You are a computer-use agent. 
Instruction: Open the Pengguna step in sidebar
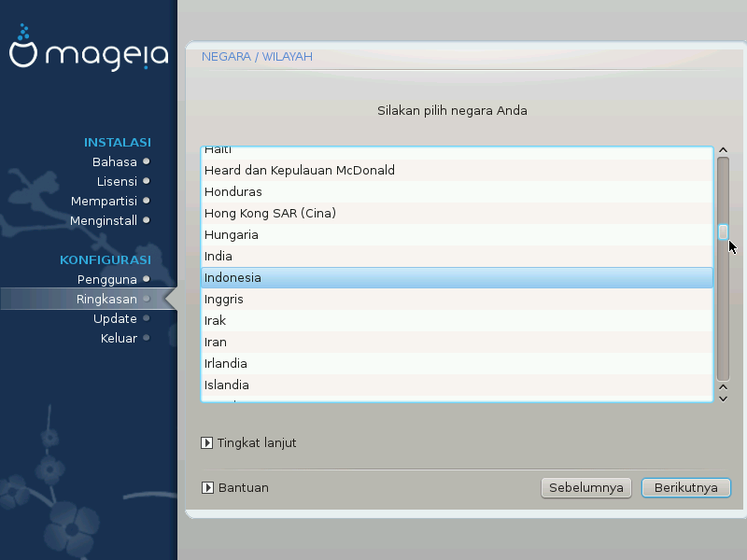click(106, 279)
